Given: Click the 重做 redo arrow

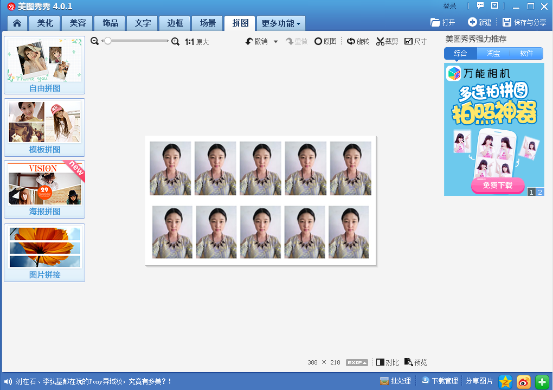Looking at the screenshot, I should click(x=296, y=42).
